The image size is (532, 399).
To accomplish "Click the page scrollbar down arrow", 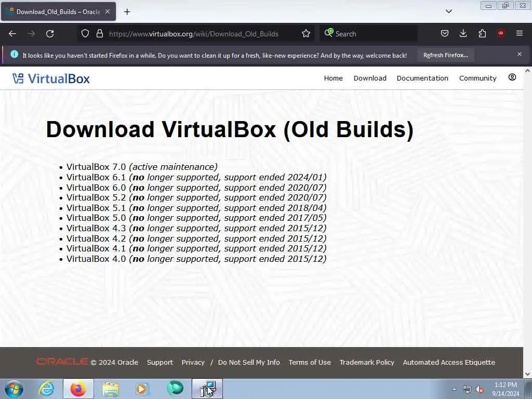I will pyautogui.click(x=527, y=374).
